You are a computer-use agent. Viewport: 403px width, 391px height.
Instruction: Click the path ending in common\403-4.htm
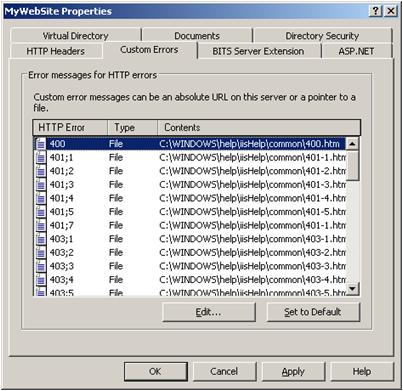tap(253, 280)
